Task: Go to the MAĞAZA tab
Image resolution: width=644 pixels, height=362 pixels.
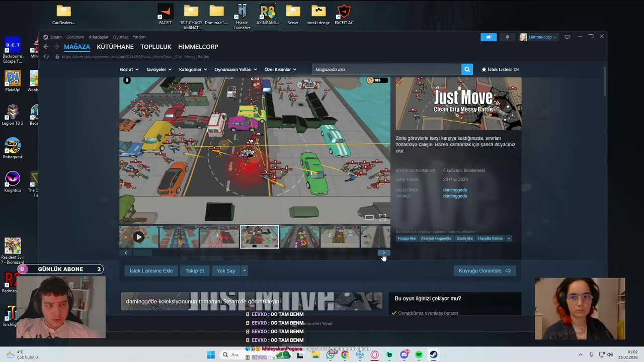Action: coord(77,47)
